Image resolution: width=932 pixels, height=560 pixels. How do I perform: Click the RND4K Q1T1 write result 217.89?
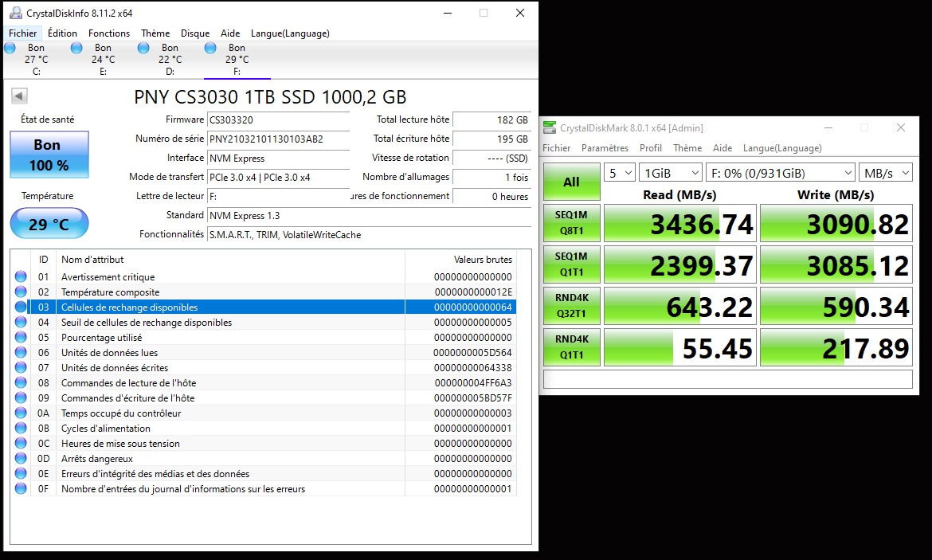(x=836, y=348)
